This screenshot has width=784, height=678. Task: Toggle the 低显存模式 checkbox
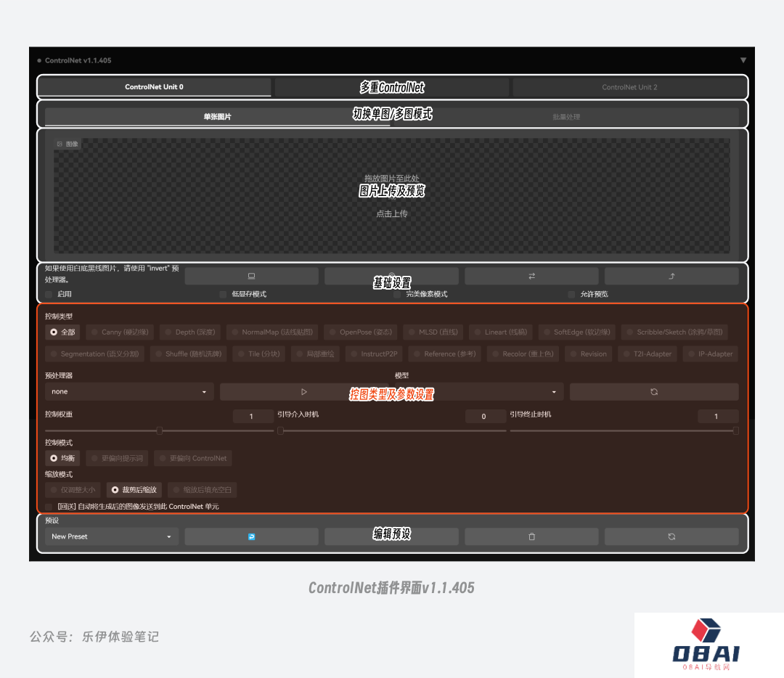click(x=223, y=294)
